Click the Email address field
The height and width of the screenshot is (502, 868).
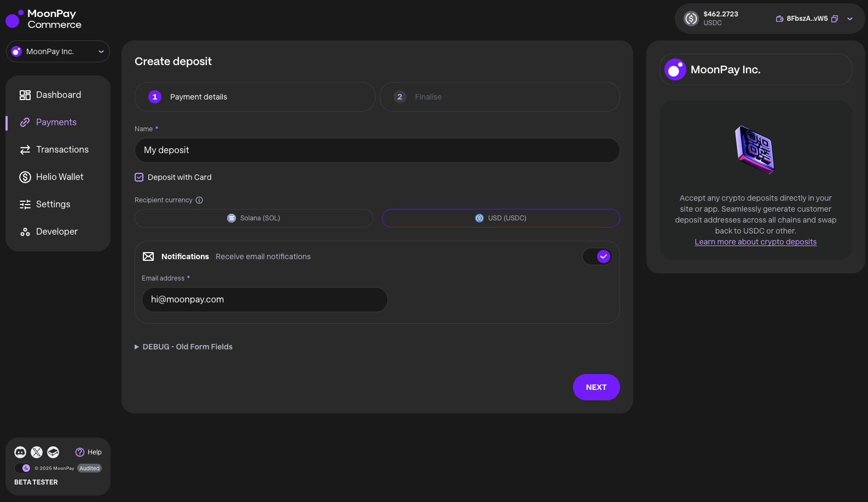click(265, 300)
